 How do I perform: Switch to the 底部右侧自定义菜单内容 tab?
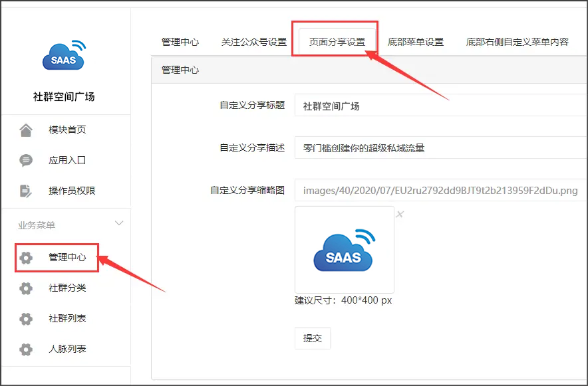tap(517, 42)
